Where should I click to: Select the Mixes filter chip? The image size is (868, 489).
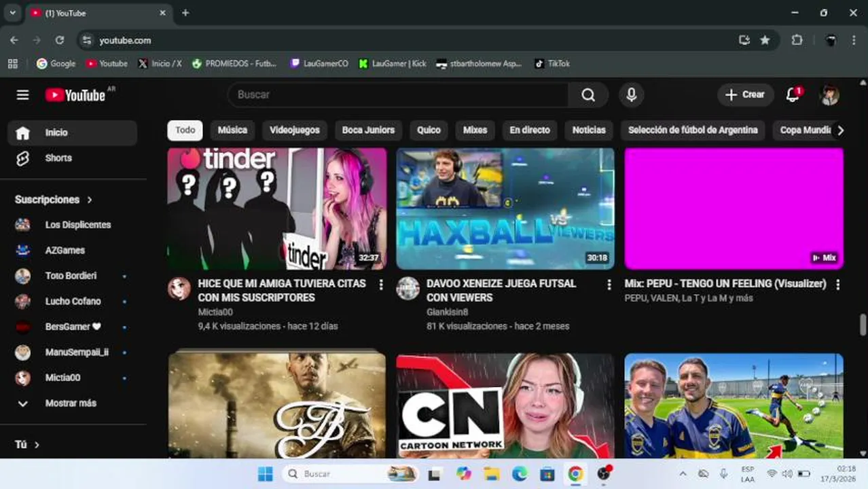tap(475, 130)
